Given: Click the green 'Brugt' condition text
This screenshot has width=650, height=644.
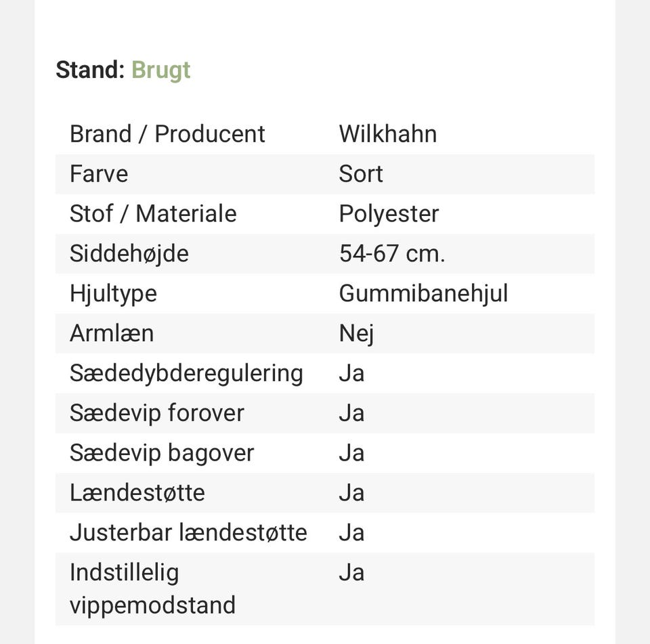Looking at the screenshot, I should point(160,70).
